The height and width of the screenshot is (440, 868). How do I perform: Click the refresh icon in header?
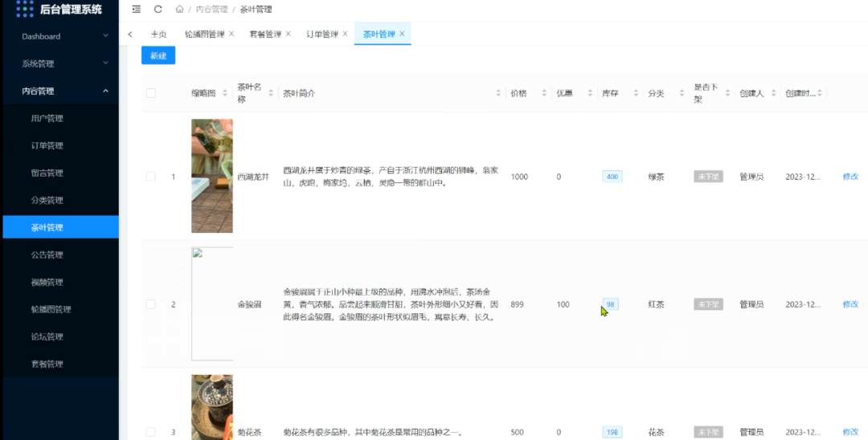point(158,9)
